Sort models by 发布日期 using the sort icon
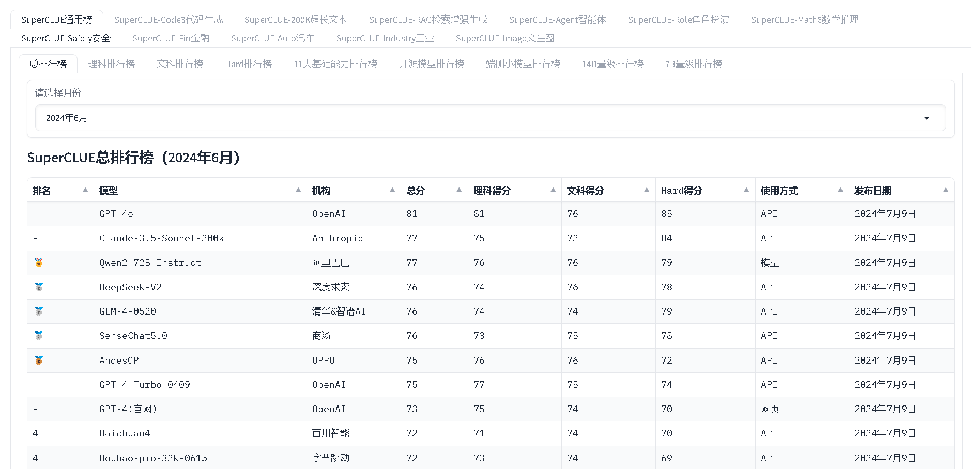 946,190
